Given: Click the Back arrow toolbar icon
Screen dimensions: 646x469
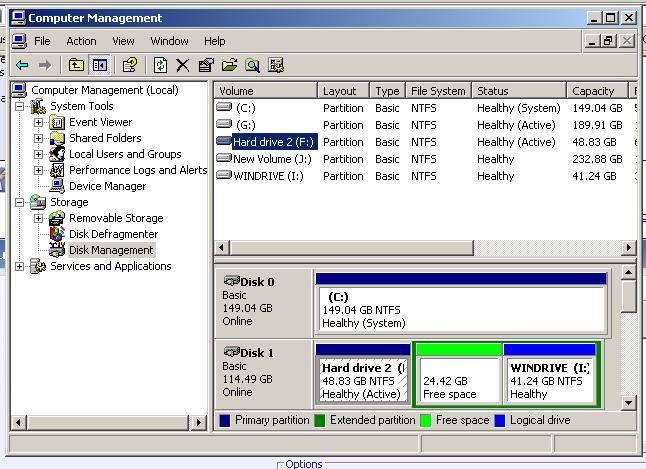Looking at the screenshot, I should click(22, 65).
